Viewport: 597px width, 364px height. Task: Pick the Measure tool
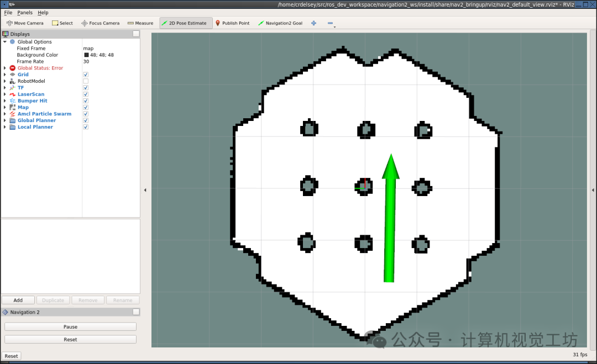pyautogui.click(x=140, y=23)
